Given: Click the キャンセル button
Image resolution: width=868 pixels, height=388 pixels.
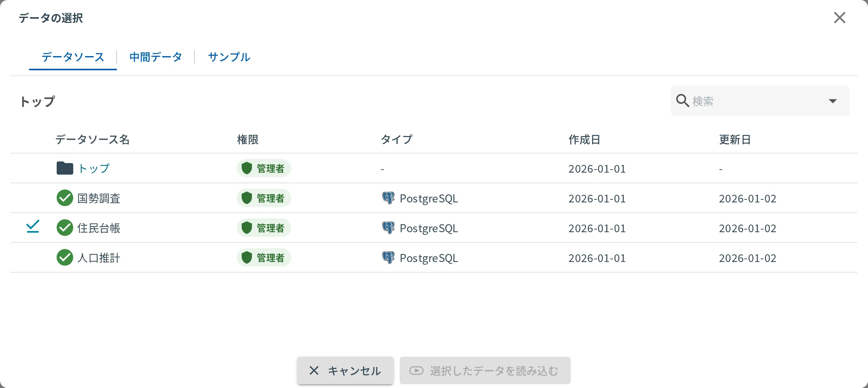Looking at the screenshot, I should point(345,370).
